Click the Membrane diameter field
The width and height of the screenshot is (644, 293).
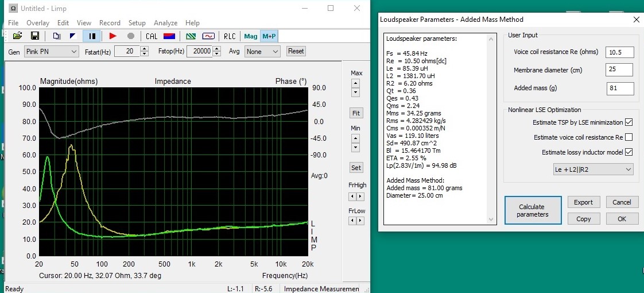619,70
